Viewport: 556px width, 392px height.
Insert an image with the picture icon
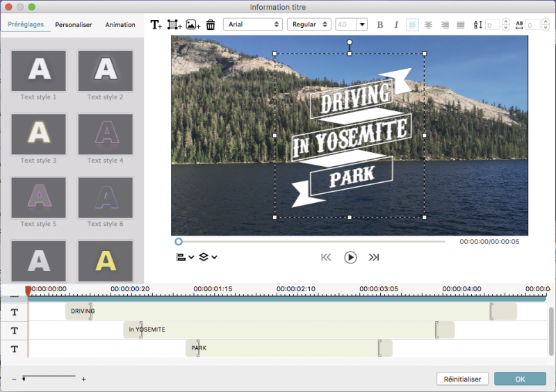tap(193, 24)
